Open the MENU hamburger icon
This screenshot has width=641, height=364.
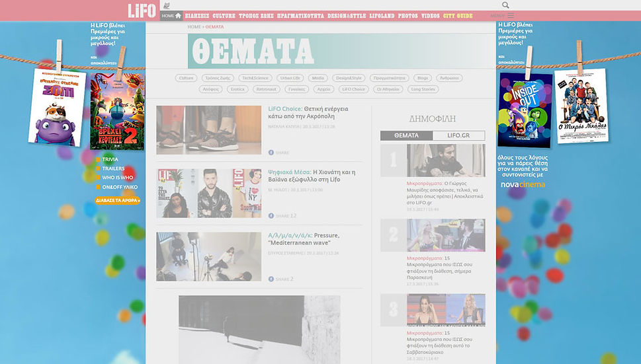511,15
